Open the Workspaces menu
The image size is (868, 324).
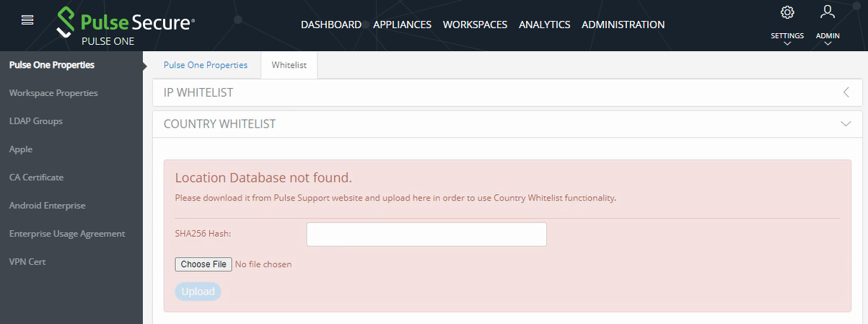(x=475, y=25)
